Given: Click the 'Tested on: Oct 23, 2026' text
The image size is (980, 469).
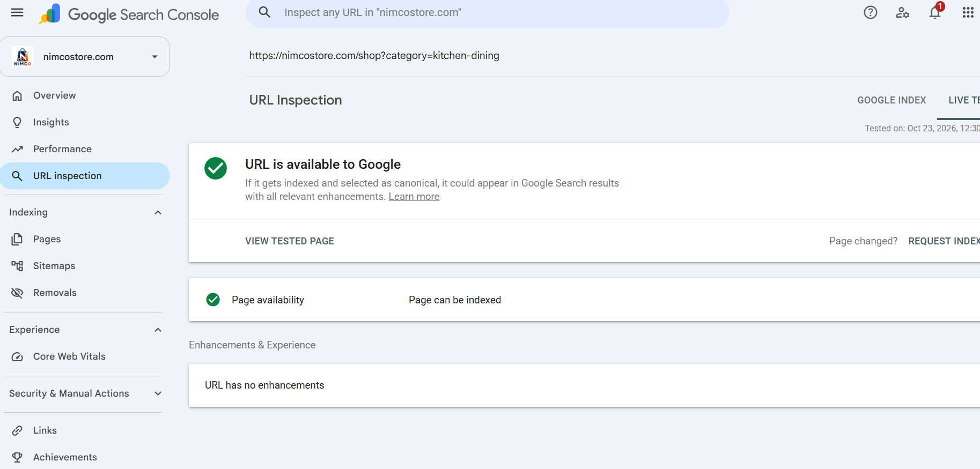Looking at the screenshot, I should [922, 129].
